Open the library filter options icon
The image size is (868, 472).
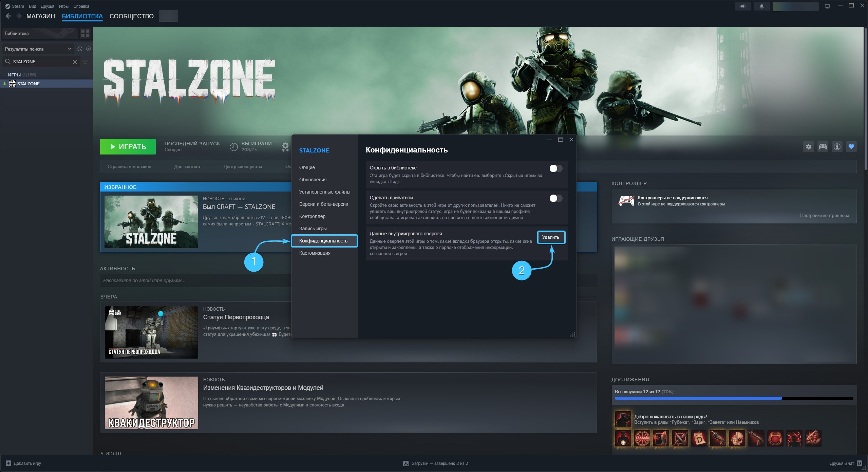click(86, 62)
